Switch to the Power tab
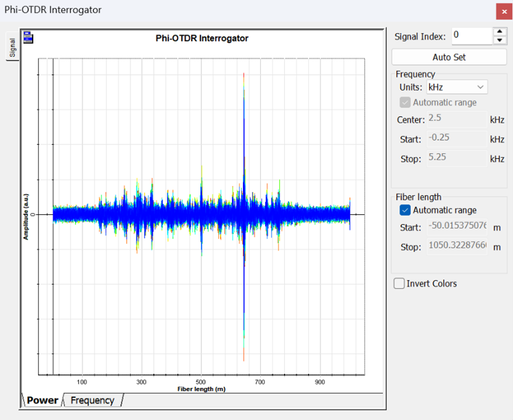 coord(42,400)
